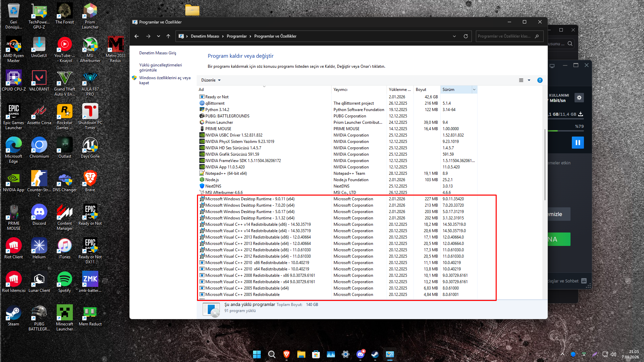This screenshot has width=644, height=362.
Task: Open Arkadaşlar ve Sohbet in Steam window
Action: [567, 281]
